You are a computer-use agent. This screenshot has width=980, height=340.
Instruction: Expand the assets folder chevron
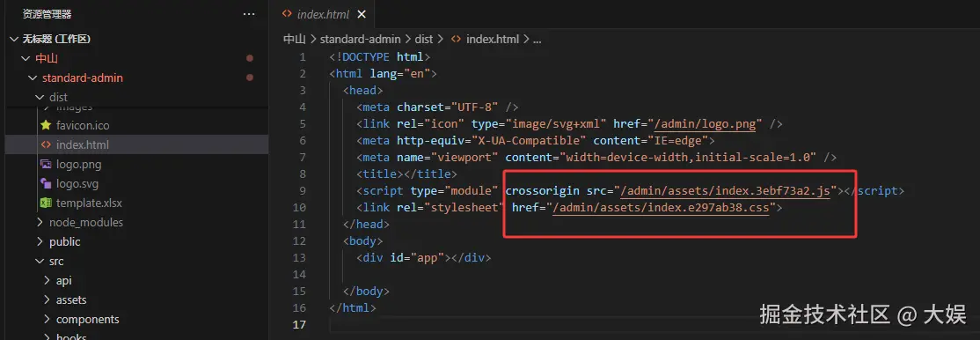point(47,300)
